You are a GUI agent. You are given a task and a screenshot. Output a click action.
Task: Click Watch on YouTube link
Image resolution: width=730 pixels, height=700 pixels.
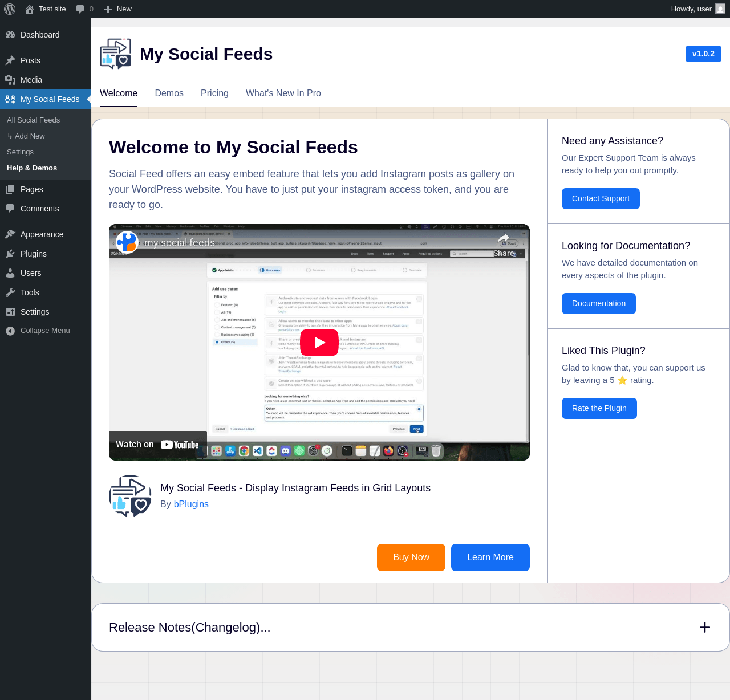(157, 445)
